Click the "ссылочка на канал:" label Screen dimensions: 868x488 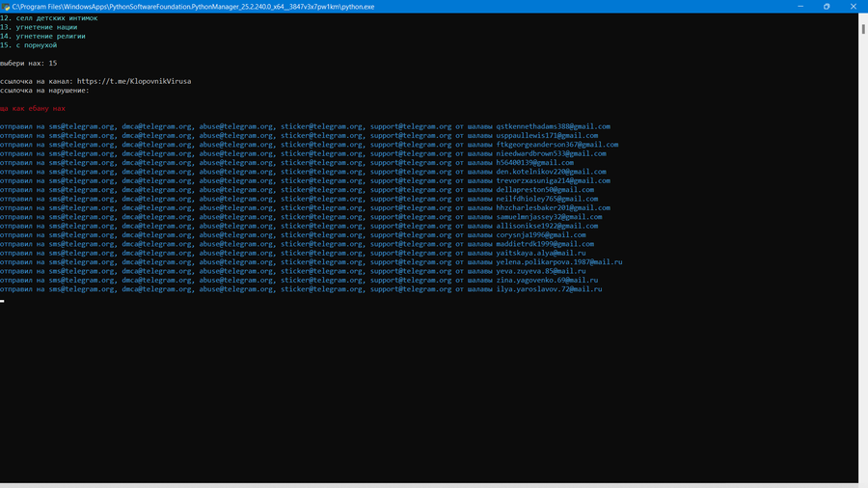point(37,81)
